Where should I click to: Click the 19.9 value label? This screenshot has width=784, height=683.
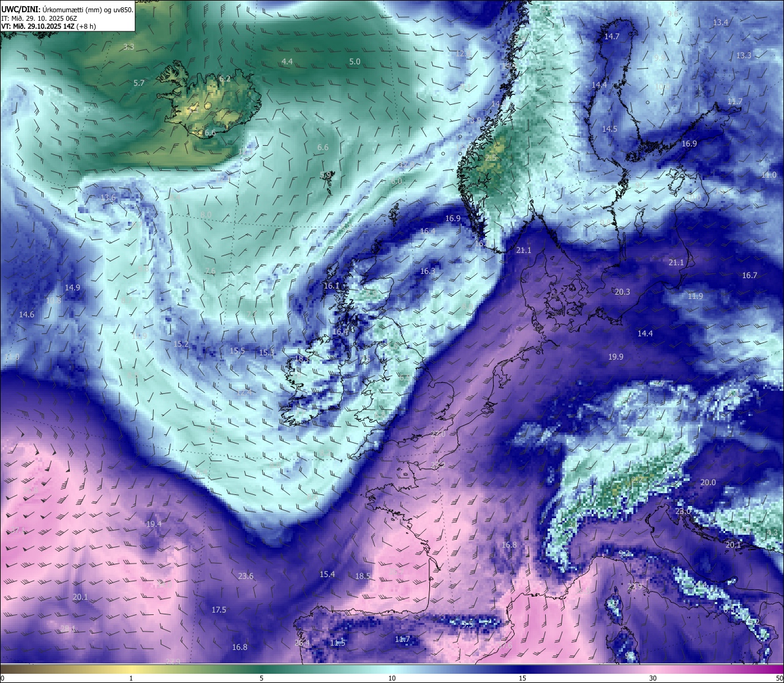(616, 357)
